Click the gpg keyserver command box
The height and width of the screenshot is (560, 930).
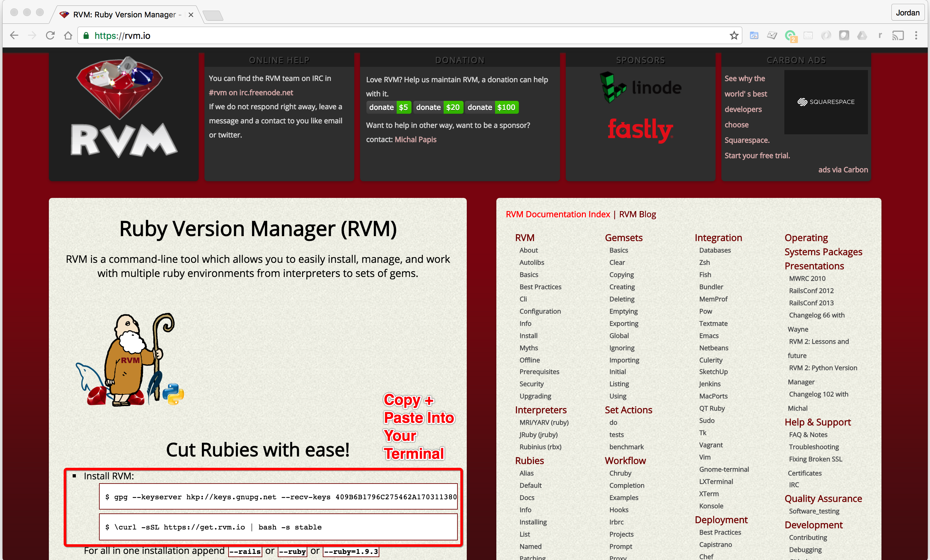[x=278, y=497]
